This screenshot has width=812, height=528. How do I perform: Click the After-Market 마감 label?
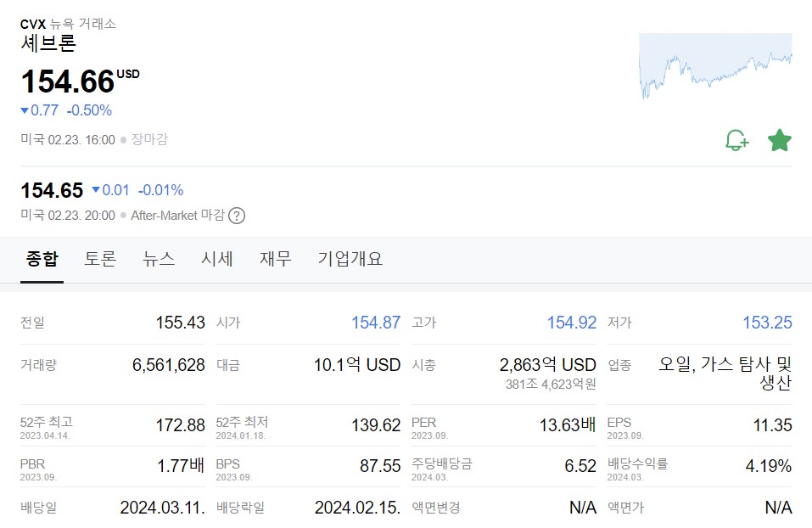coord(177,215)
